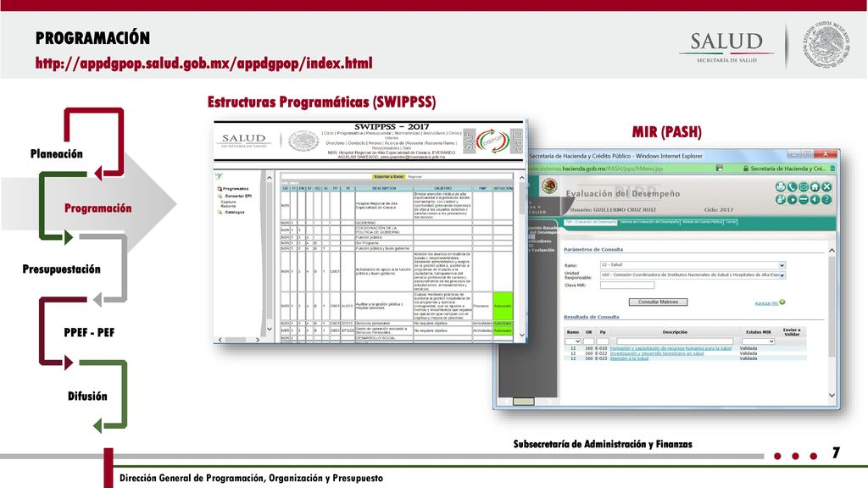Click SWIPPSS table scroll down arrow
Image resolution: width=868 pixels, height=488 pixels.
[x=521, y=335]
